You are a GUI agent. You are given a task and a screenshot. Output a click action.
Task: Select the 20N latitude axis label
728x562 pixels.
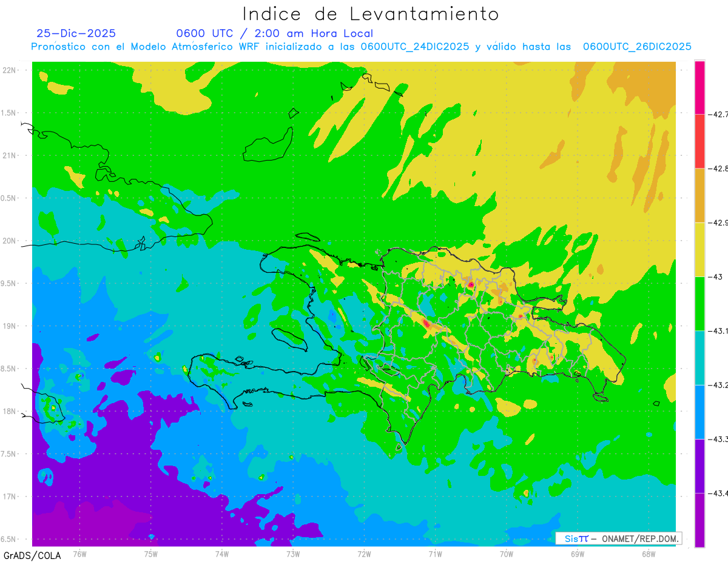click(8, 241)
